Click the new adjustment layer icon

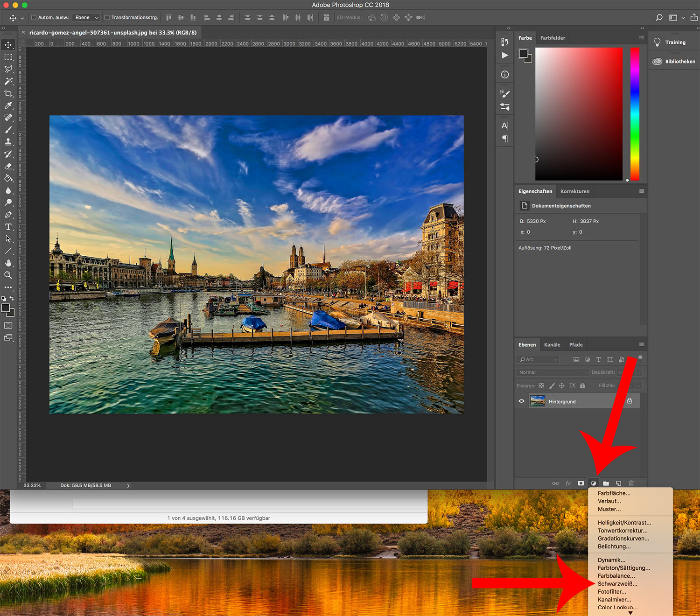[x=593, y=483]
